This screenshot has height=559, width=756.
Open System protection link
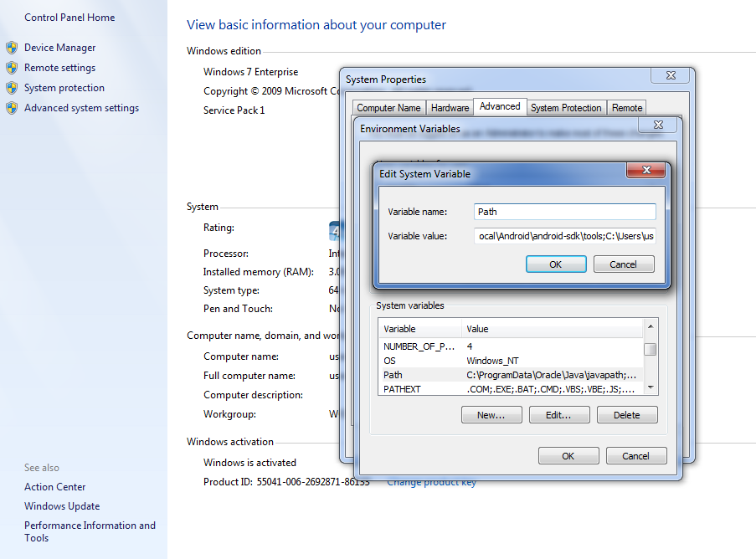tap(64, 88)
